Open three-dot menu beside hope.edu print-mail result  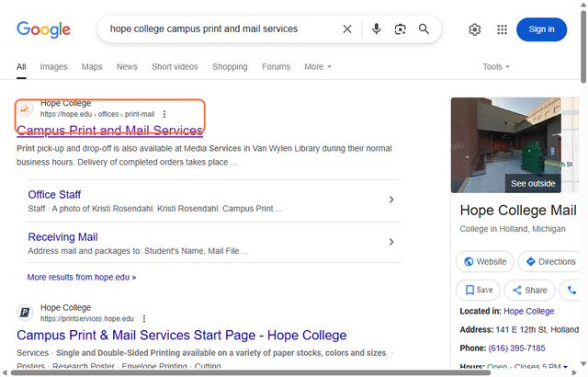pos(164,114)
